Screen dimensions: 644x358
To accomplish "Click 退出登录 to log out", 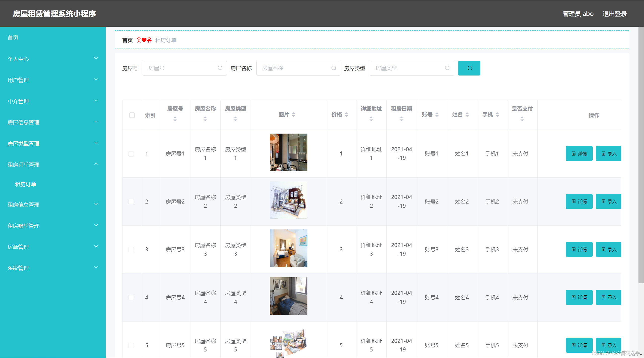I will (615, 14).
